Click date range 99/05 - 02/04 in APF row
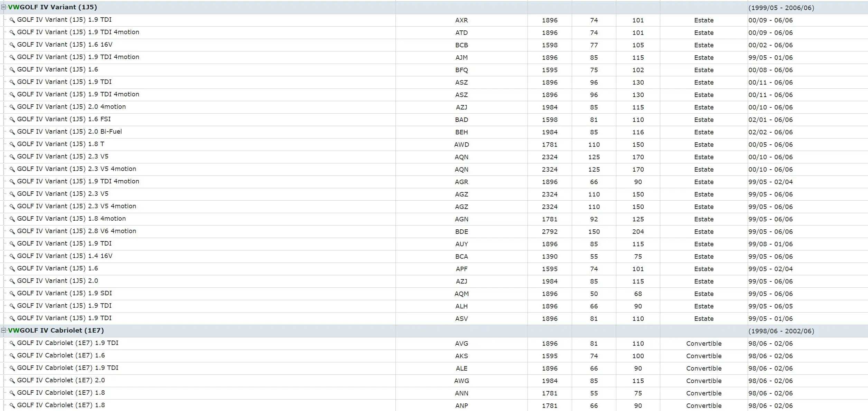This screenshot has height=411, width=868. pyautogui.click(x=771, y=269)
